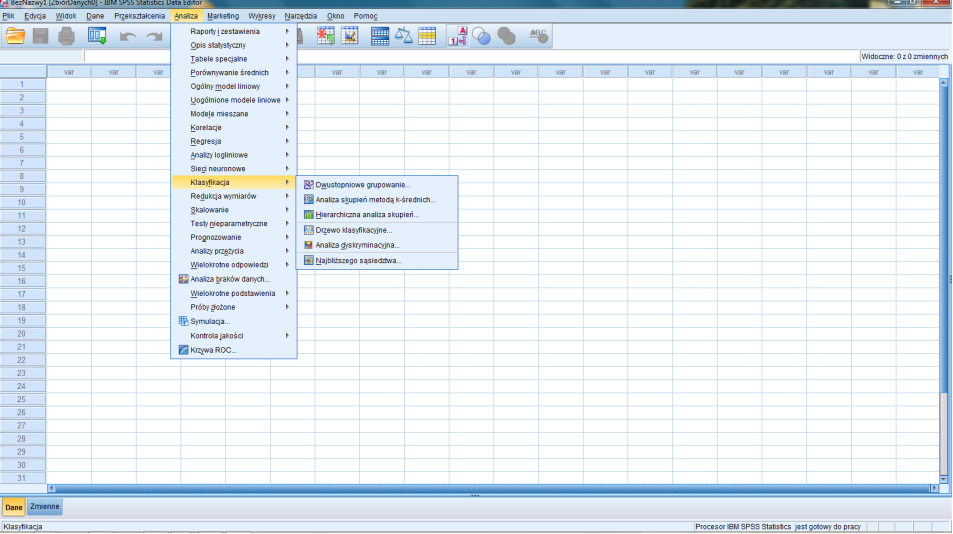The height and width of the screenshot is (534, 953).
Task: Expand the Porównywanie średnich submenu
Action: 234,72
